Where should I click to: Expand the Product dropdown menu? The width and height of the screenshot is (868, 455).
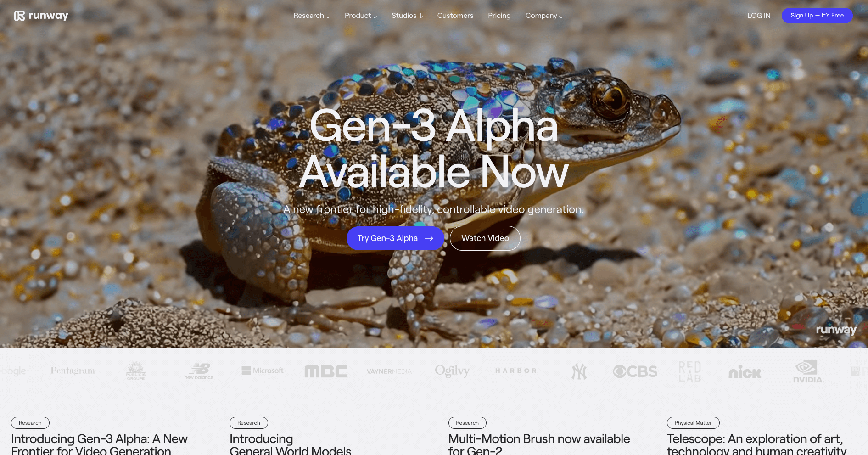click(361, 16)
